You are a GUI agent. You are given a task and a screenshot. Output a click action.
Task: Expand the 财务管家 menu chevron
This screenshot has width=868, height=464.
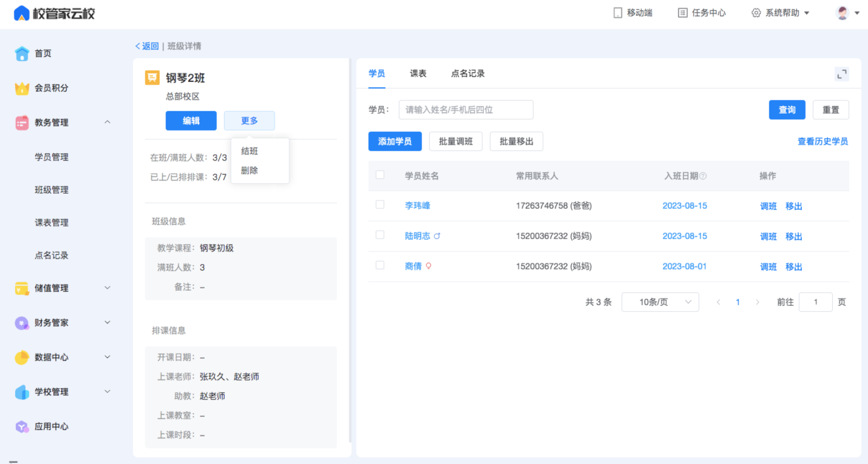107,322
